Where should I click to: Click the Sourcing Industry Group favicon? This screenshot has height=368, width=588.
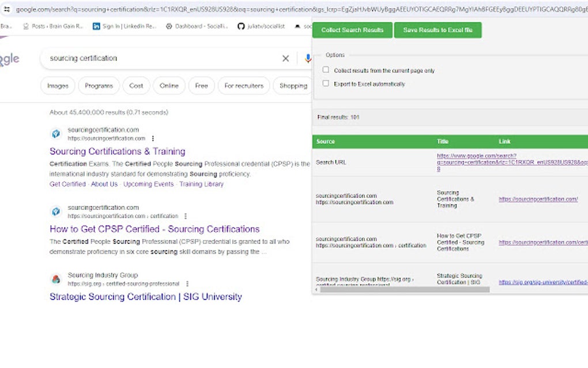(x=56, y=279)
